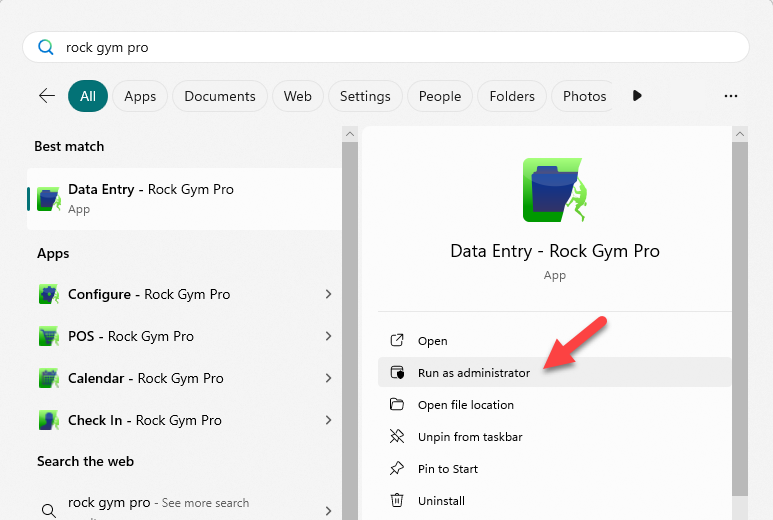Click the Configure app gear icon
The height and width of the screenshot is (520, 773).
[x=49, y=294]
